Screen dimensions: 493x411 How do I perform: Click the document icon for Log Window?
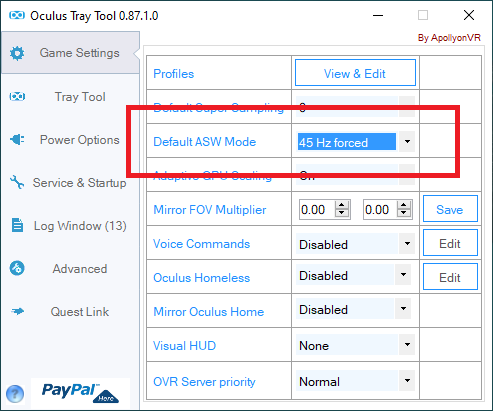(x=17, y=225)
